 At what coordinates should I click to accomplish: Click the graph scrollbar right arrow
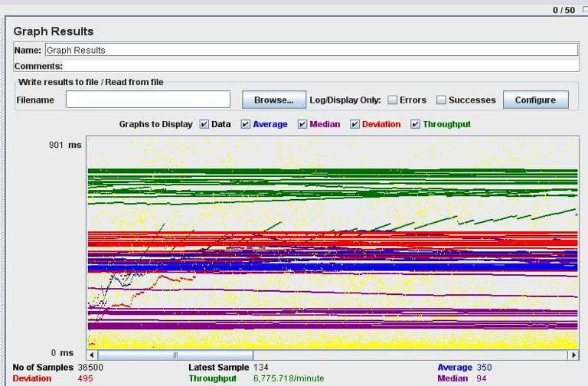[573, 355]
